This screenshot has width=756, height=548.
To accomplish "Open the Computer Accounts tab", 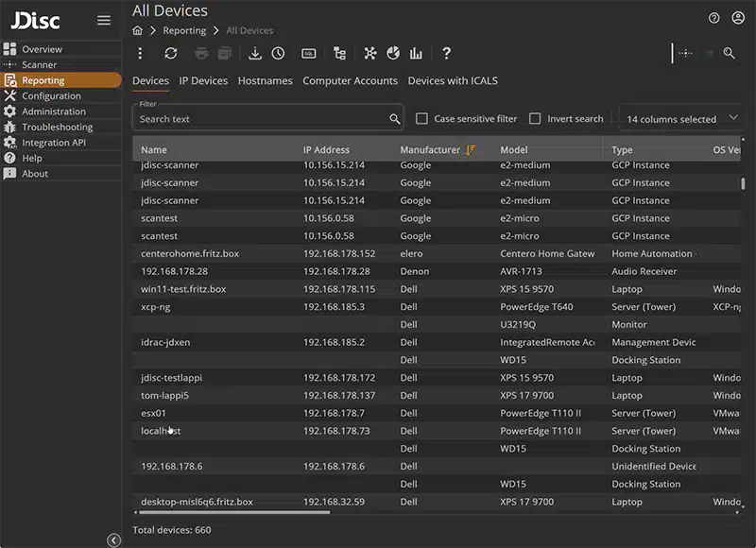I will [x=350, y=81].
